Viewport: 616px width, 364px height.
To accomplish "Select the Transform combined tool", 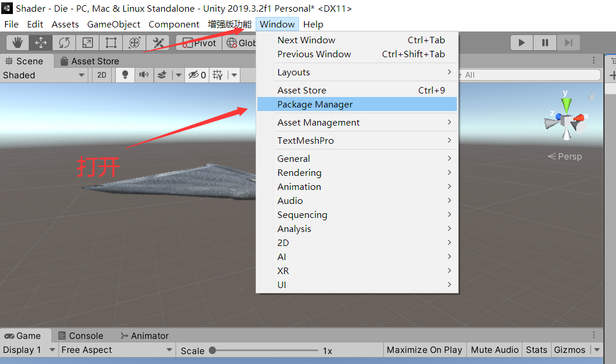I will [x=133, y=42].
